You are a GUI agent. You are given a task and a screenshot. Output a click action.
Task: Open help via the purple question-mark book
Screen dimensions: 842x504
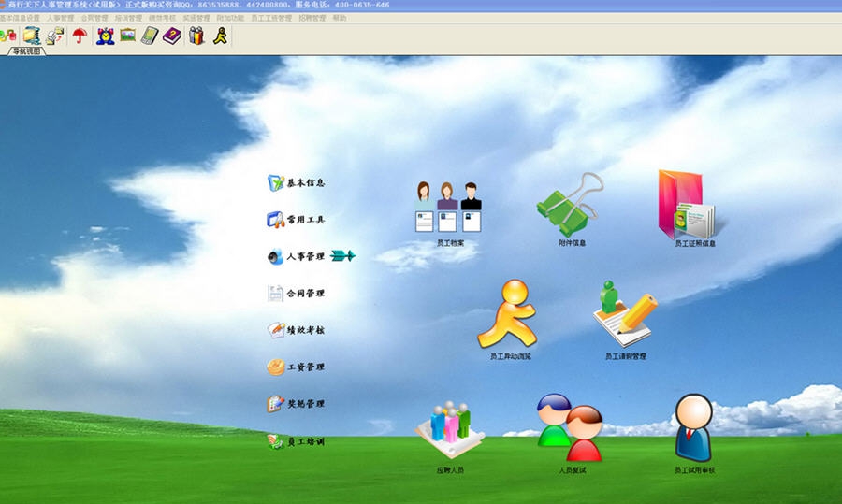click(172, 36)
